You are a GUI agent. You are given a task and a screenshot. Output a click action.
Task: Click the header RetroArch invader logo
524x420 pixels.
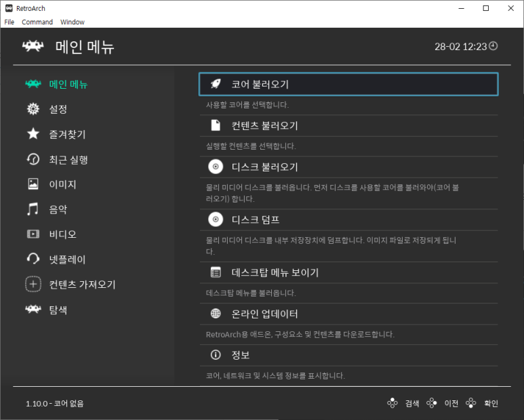33,47
